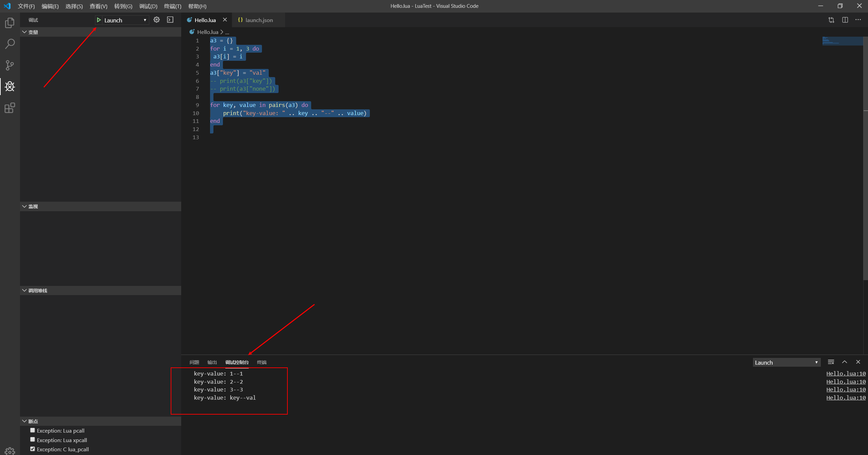Image resolution: width=868 pixels, height=455 pixels.
Task: Open launch.json via the gear icon
Action: (x=156, y=20)
